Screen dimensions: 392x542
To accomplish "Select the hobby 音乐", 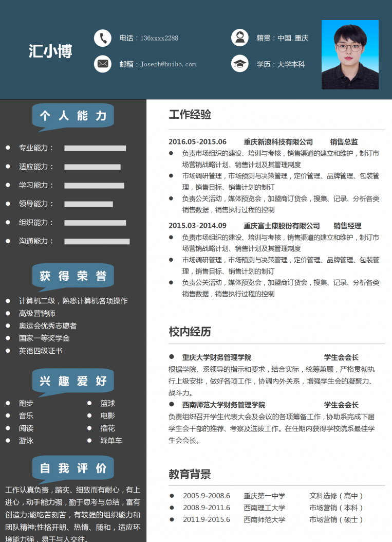I will click(26, 415).
